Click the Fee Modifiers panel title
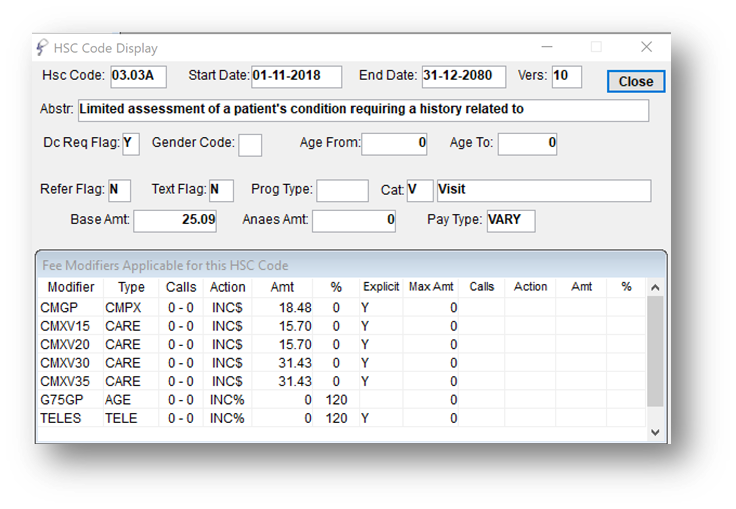This screenshot has width=736, height=509. (165, 266)
